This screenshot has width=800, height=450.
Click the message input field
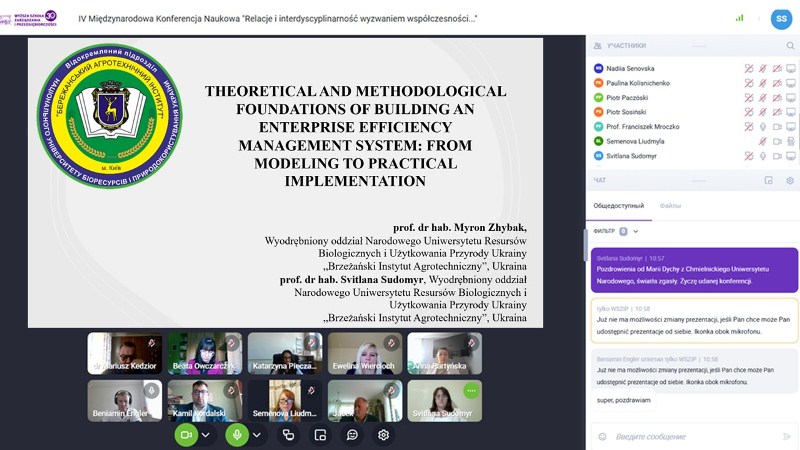tap(690, 436)
